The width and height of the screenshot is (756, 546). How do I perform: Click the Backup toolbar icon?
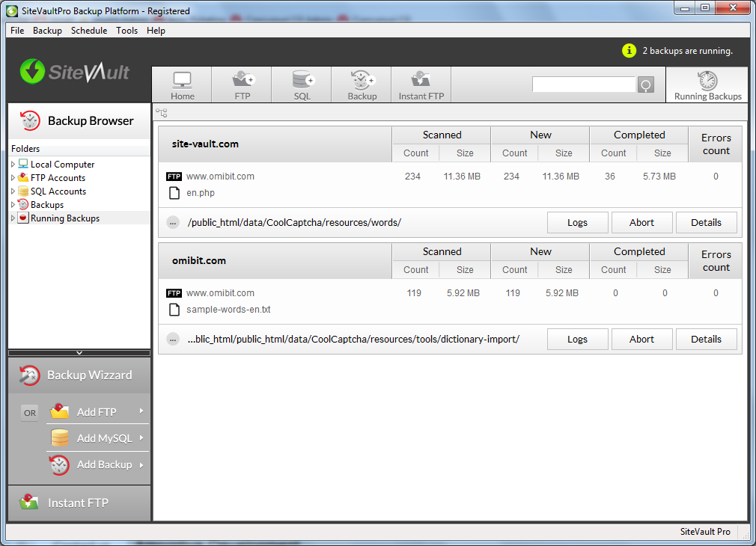[x=362, y=85]
